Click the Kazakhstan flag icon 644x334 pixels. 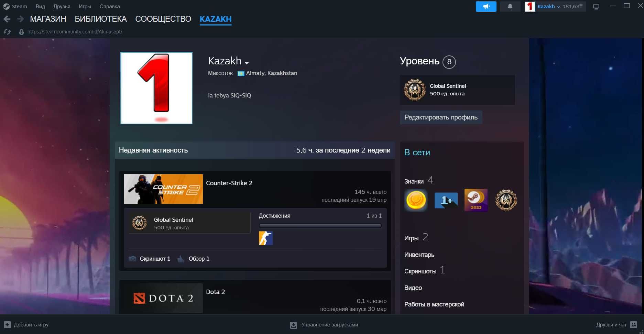[x=241, y=73]
